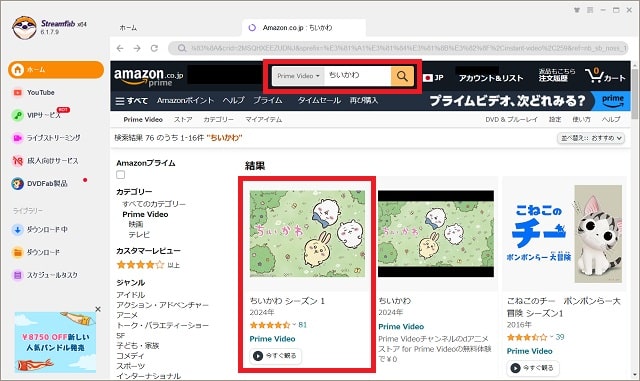The width and height of the screenshot is (640, 381).
Task: Open ちいかわ シーズン 1 title link
Action: (287, 301)
